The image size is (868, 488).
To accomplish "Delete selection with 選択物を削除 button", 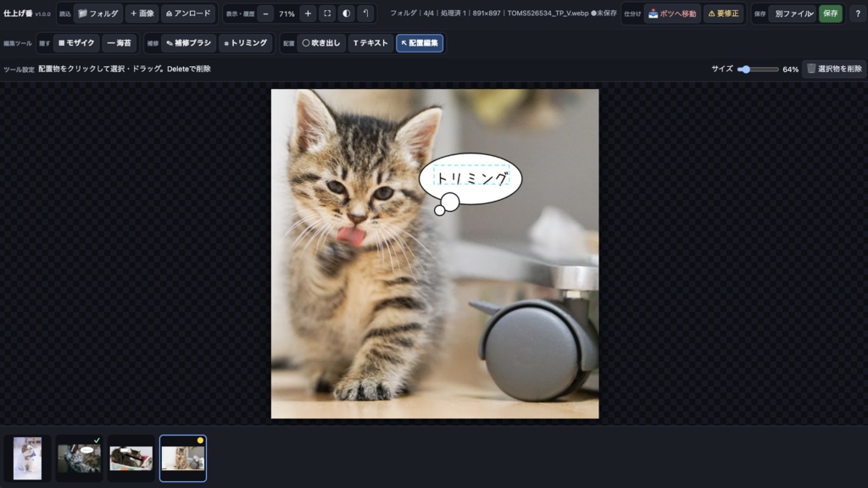I will click(834, 69).
